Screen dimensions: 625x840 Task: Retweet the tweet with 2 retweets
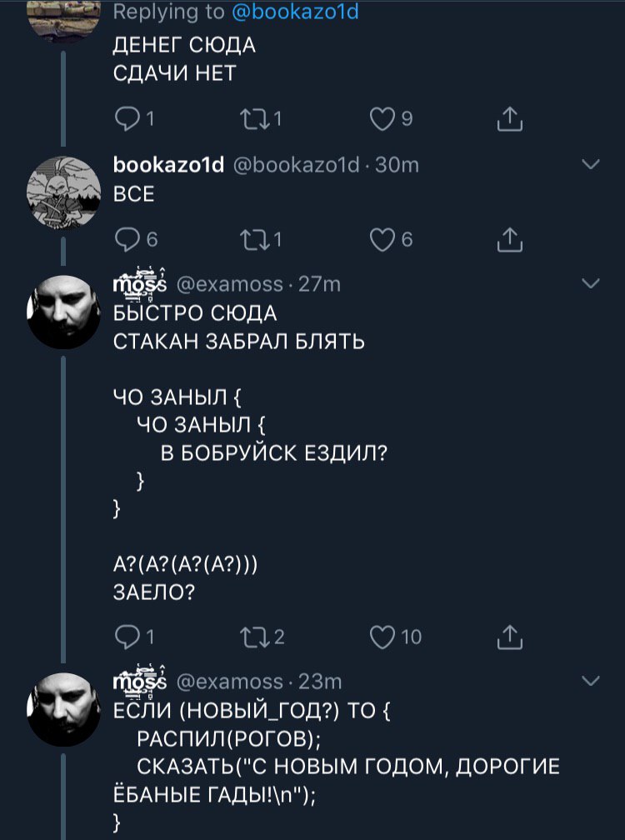[x=254, y=637]
